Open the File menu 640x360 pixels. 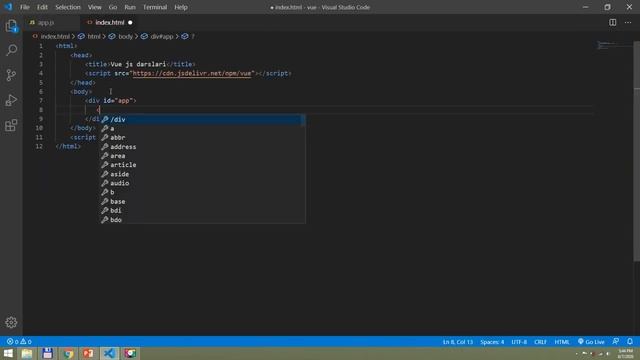[x=25, y=7]
